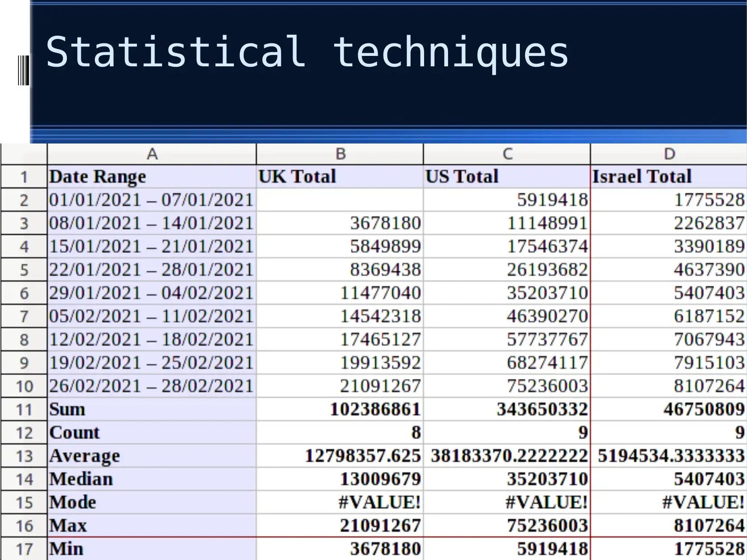Select UK count cell showing 8

(340, 433)
